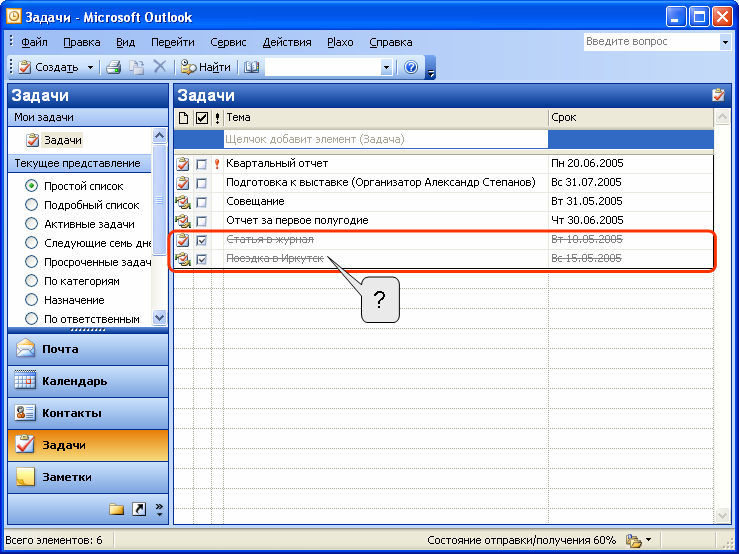Image resolution: width=739 pixels, height=554 pixels.
Task: Open the Задачи navigation pane button
Action: click(x=88, y=445)
